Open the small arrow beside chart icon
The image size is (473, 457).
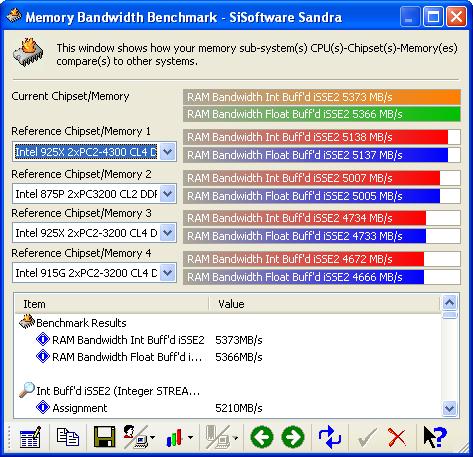click(190, 437)
